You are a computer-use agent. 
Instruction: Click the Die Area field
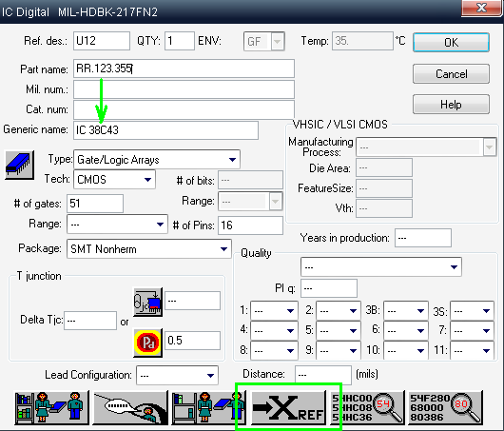384,167
